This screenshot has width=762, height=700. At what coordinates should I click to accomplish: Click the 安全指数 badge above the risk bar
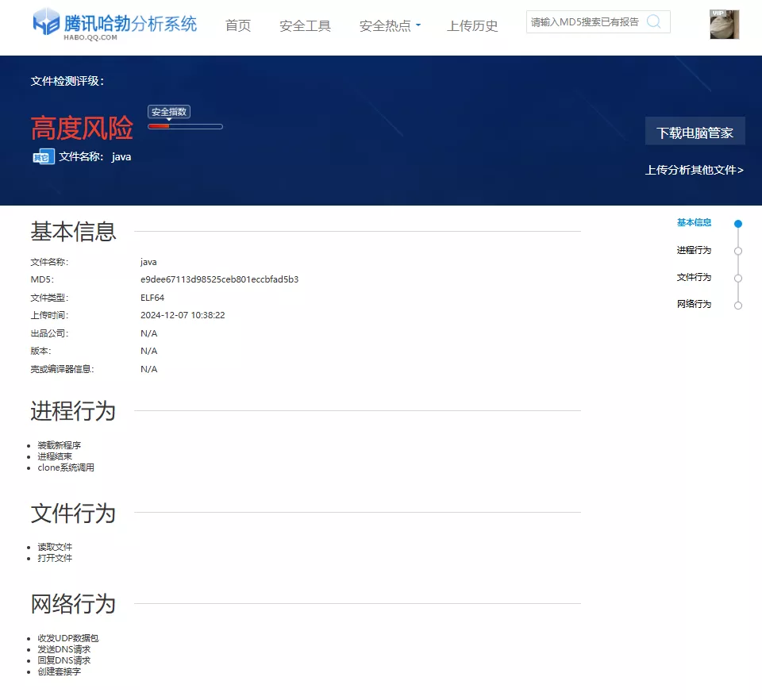168,111
